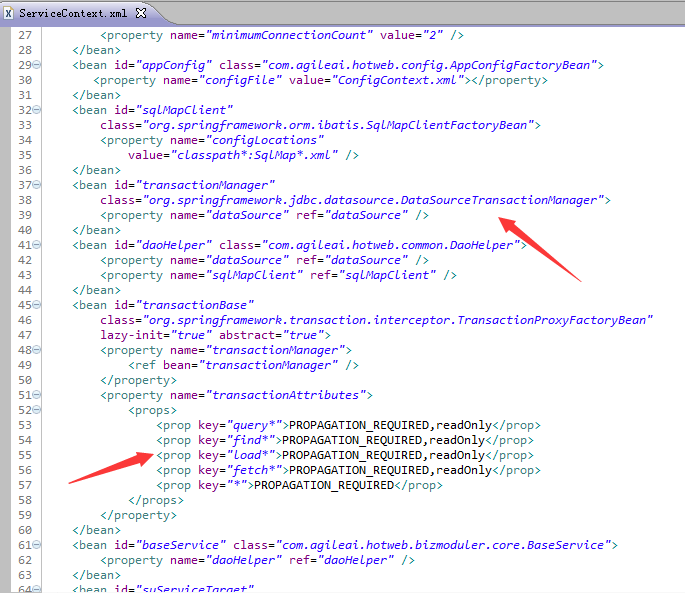The height and width of the screenshot is (593, 685).
Task: Click the "find*" prop key
Action: [x=251, y=440]
